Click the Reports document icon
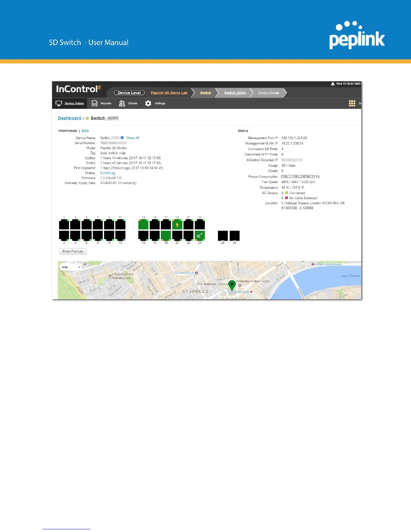The image size is (411, 532). click(x=95, y=103)
